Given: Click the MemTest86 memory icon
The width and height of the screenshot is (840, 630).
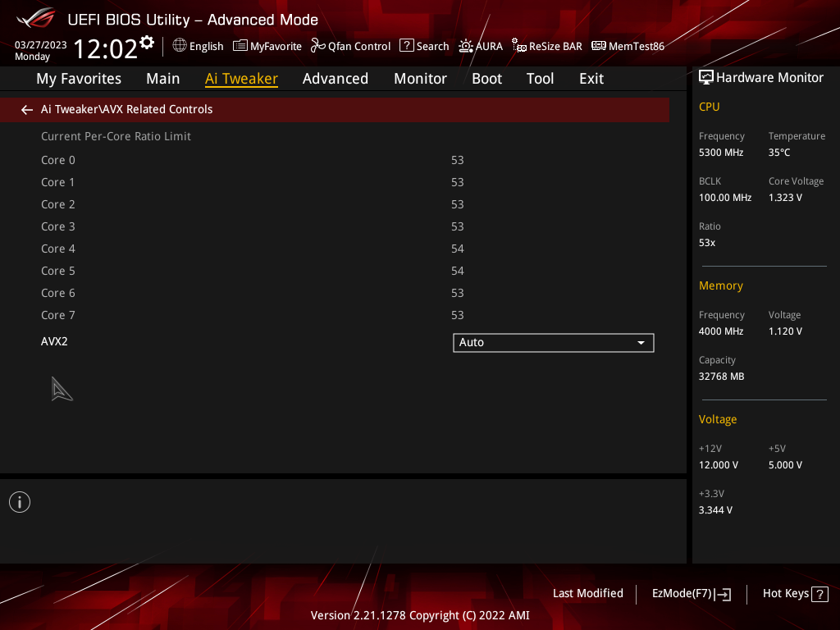Looking at the screenshot, I should tap(598, 46).
